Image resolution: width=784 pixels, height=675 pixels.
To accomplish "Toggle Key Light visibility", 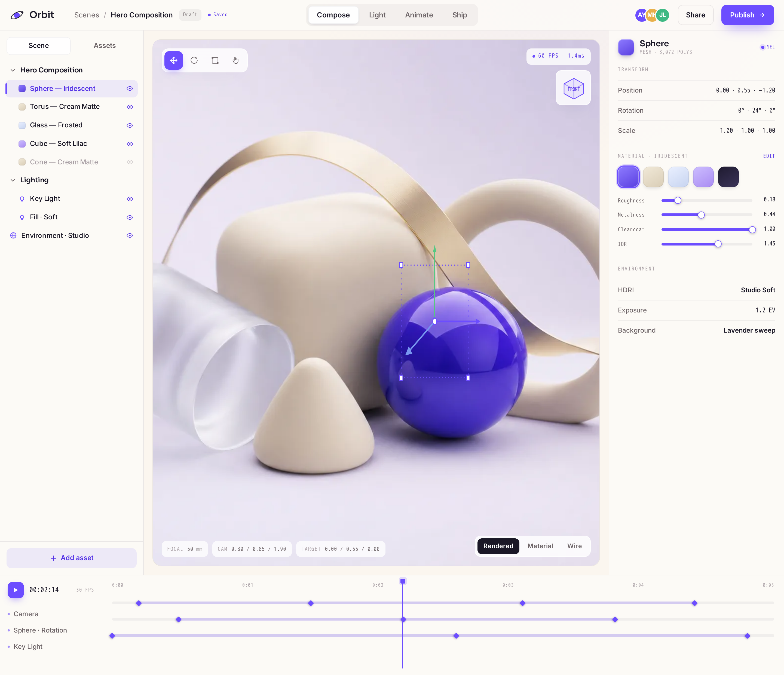I will click(x=130, y=199).
